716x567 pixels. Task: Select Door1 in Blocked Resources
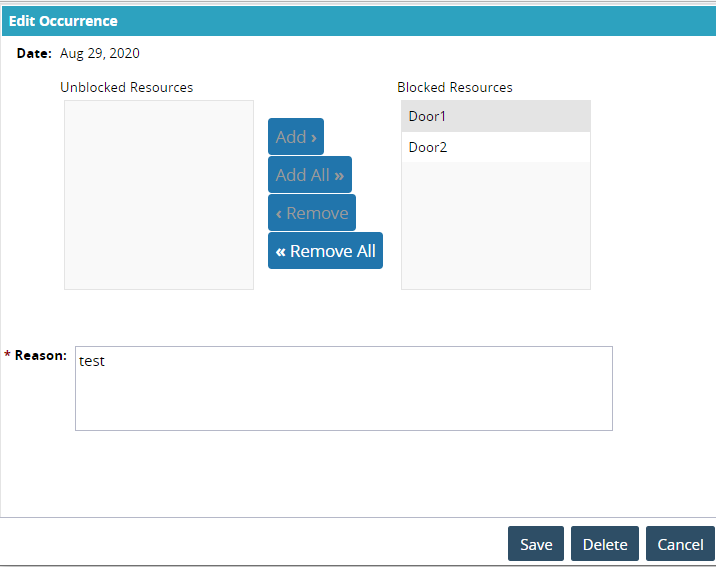(495, 116)
